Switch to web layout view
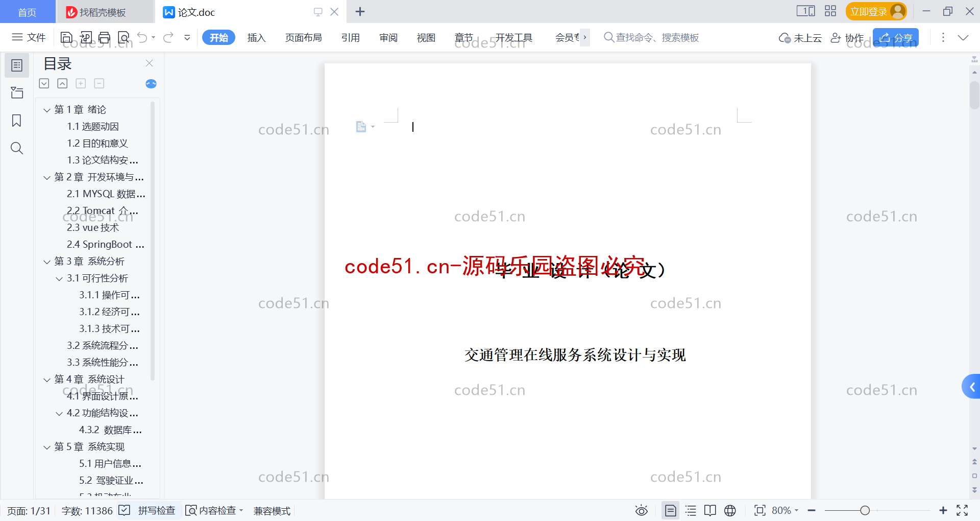 coord(730,510)
